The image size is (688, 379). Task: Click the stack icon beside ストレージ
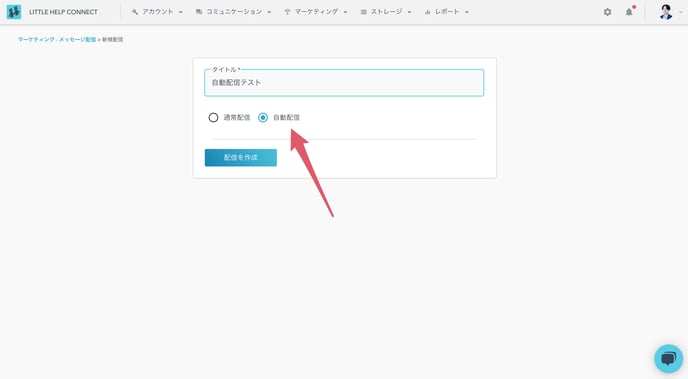pyautogui.click(x=363, y=12)
